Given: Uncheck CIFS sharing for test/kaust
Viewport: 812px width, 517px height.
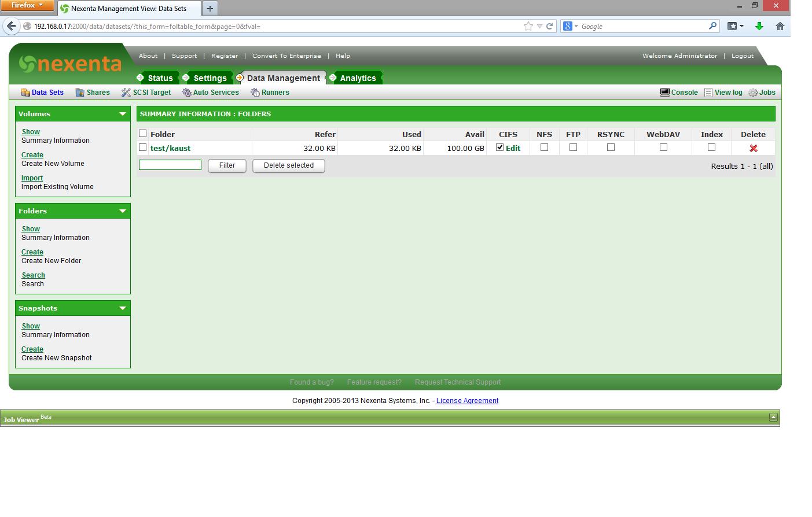Looking at the screenshot, I should pyautogui.click(x=500, y=147).
